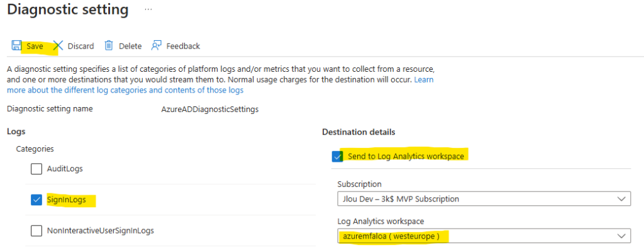Click the Delete trash can icon

[x=108, y=45]
